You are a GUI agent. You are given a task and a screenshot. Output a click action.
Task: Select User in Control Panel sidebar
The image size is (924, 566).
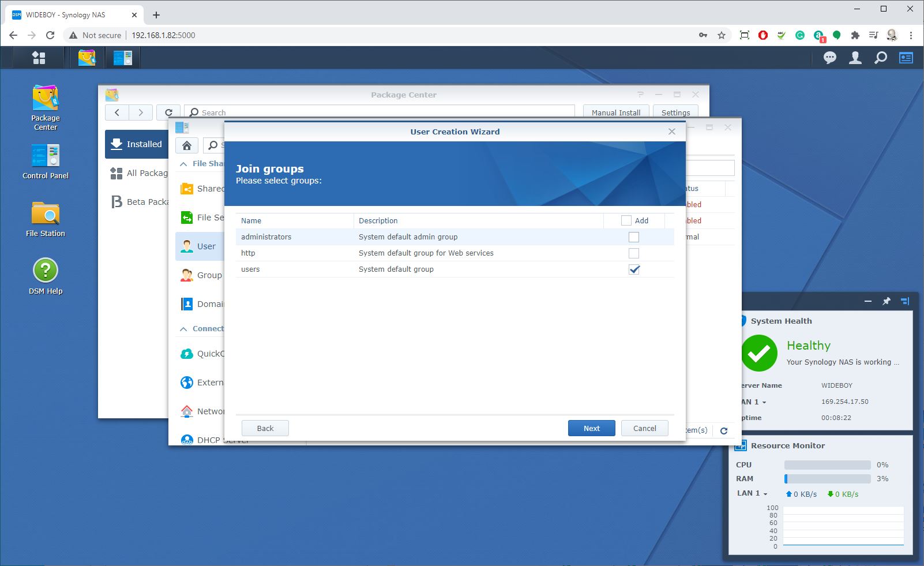tap(200, 246)
